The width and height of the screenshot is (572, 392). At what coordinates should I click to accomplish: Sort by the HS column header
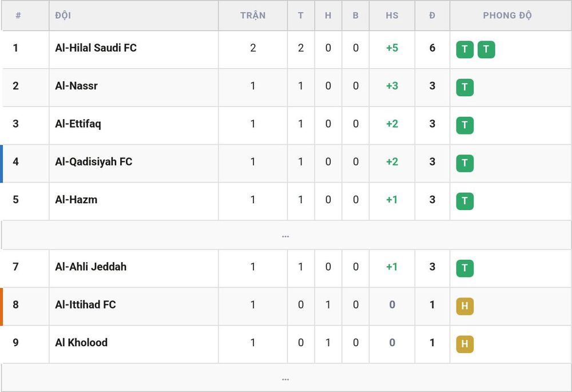[x=392, y=15]
